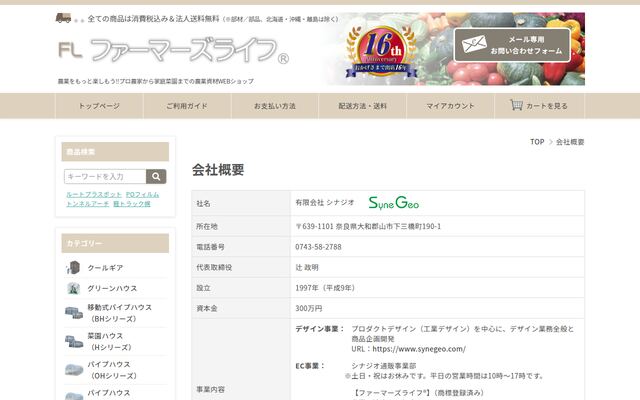Screen dimensions: 640x400
Task: Click the カテゴリー sidebar header
Action: click(x=115, y=243)
